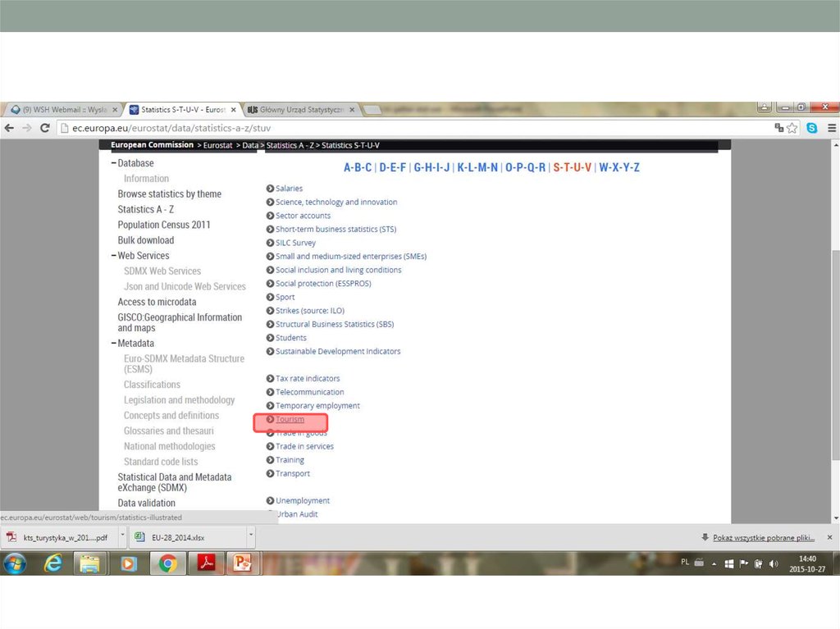Open Adobe Reader from the taskbar
Screen dimensions: 840x629
[204, 563]
